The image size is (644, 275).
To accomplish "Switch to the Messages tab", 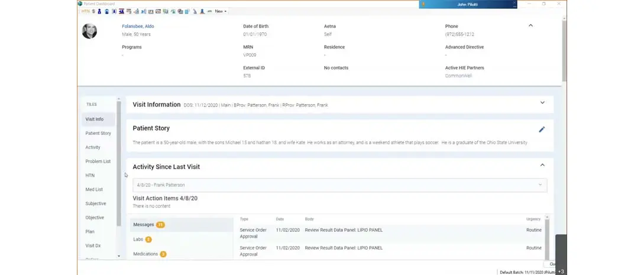I will [182, 225].
